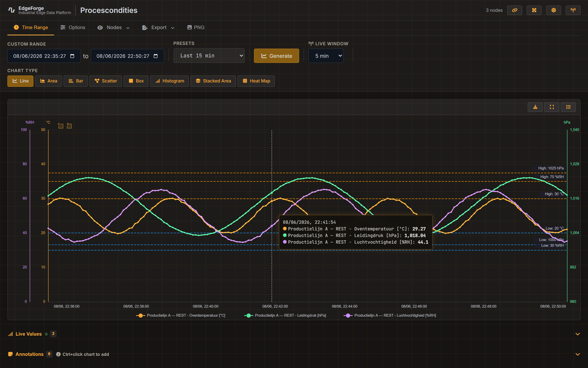Click the Leidingdruk value 1,018.04 in tooltip
The image size is (588, 368).
[x=415, y=235]
